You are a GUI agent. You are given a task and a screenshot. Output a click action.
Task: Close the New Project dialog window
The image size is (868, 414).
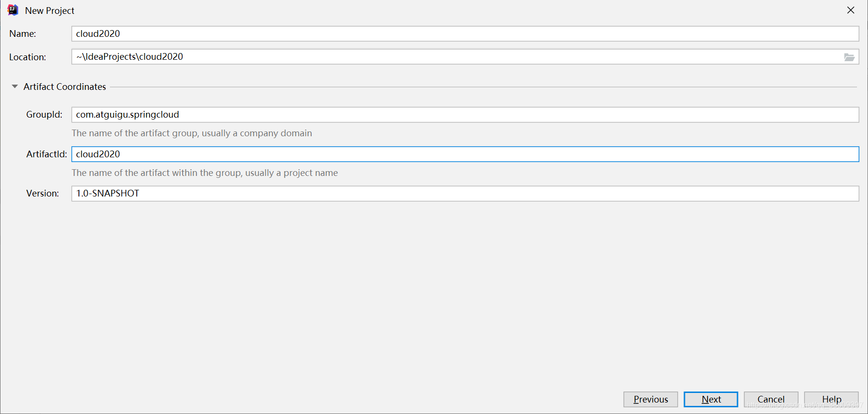pyautogui.click(x=851, y=10)
